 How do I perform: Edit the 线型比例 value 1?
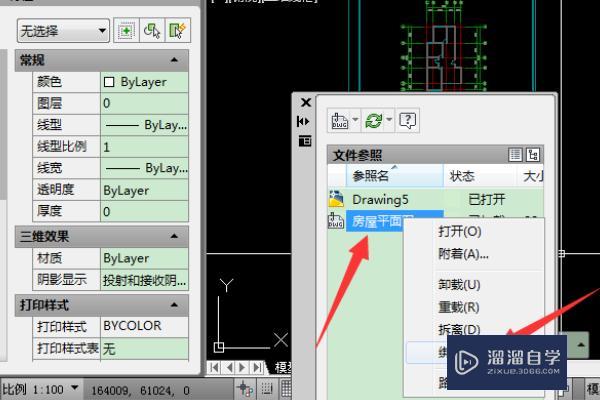coord(145,147)
